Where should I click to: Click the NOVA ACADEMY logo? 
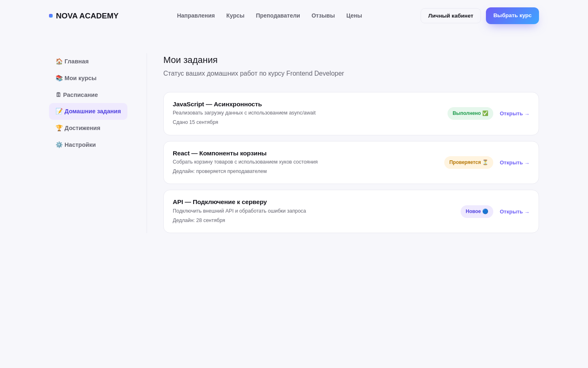(84, 16)
